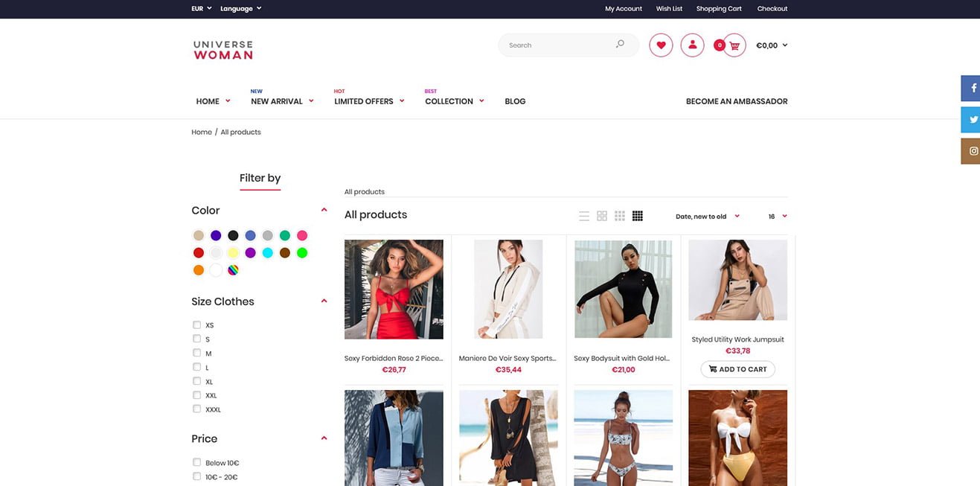Open the Instagram social sidebar icon
The image size is (980, 486).
(971, 151)
